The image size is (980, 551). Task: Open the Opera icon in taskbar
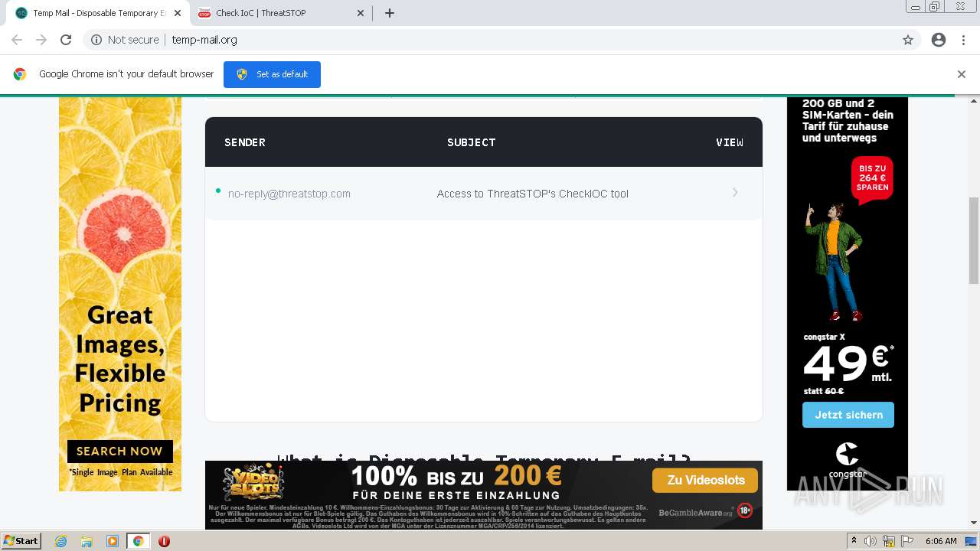(x=164, y=541)
